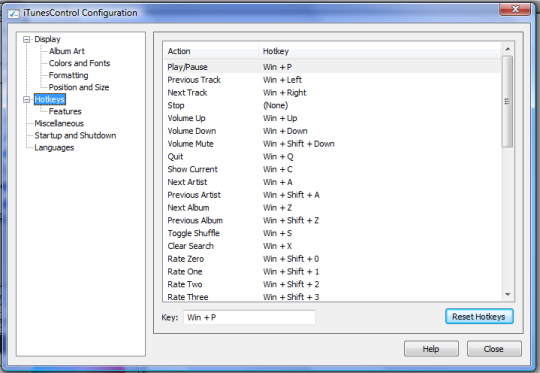Screen dimensions: 540x373
Task: Select the Clear Search row
Action: (x=332, y=246)
